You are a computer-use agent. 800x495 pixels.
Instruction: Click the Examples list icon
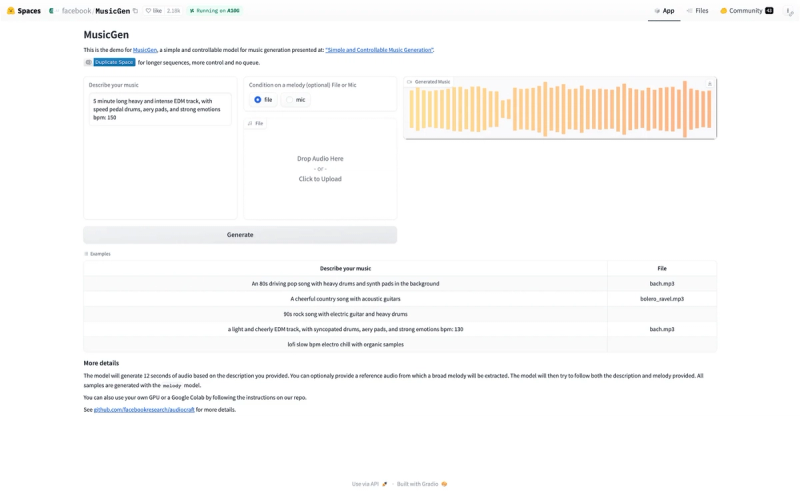[x=86, y=254]
